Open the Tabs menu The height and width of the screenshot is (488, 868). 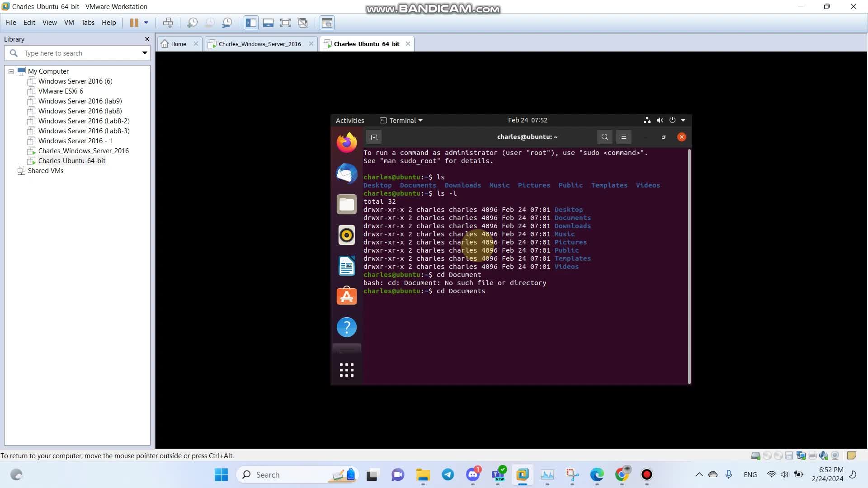[x=88, y=23]
